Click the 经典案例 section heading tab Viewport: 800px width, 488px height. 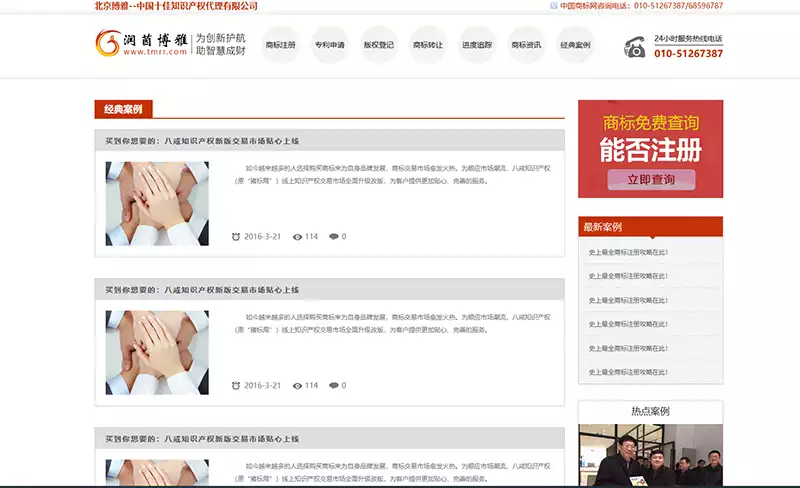[123, 109]
